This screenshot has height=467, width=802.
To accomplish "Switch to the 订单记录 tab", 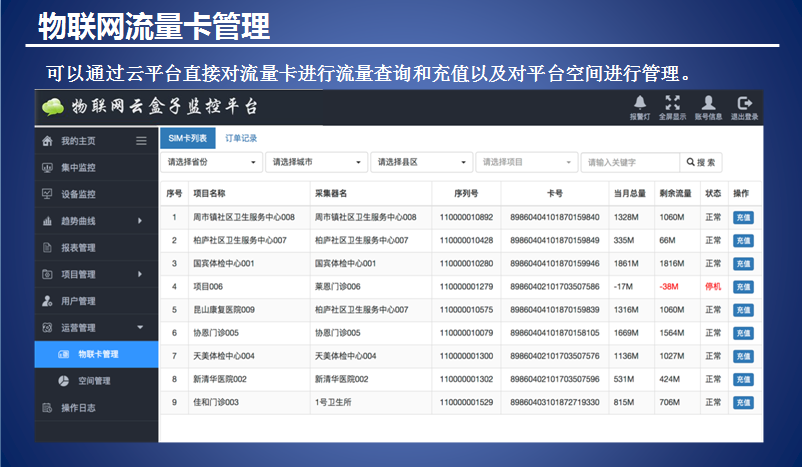I will pos(241,138).
